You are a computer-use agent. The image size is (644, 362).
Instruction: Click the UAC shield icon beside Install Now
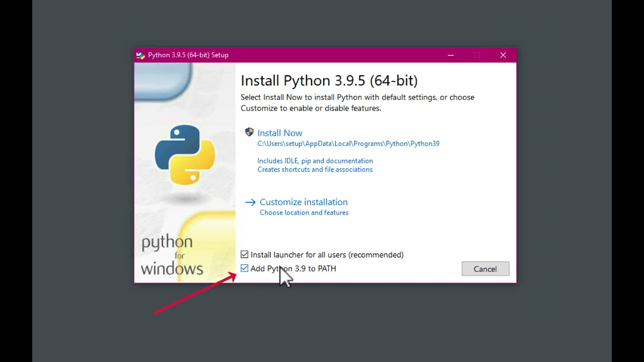(x=249, y=132)
